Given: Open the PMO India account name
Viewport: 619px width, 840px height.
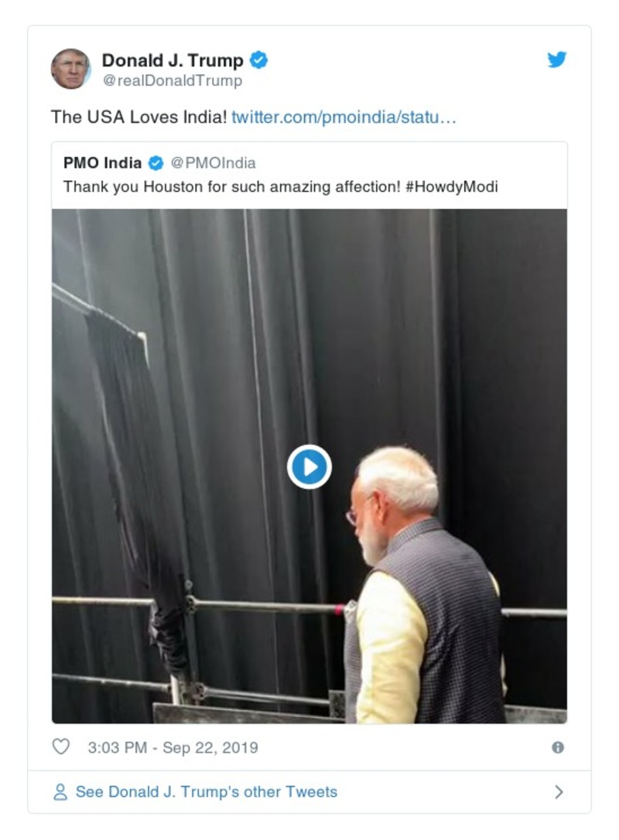Looking at the screenshot, I should (x=102, y=163).
